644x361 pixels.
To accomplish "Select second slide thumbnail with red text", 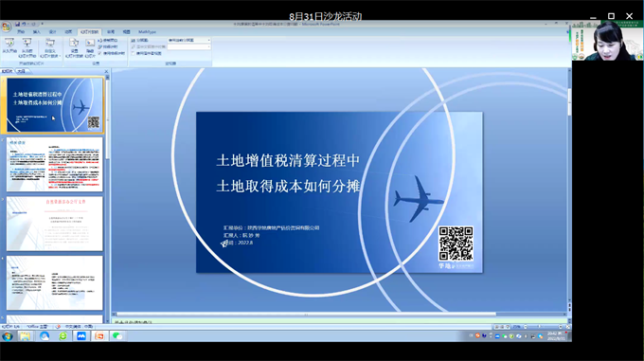I will 55,164.
